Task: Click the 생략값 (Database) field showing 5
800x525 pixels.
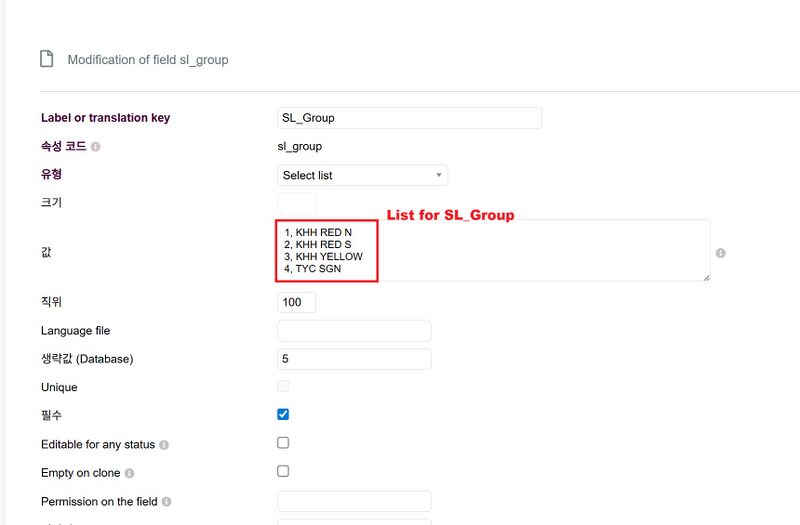Action: (x=354, y=359)
